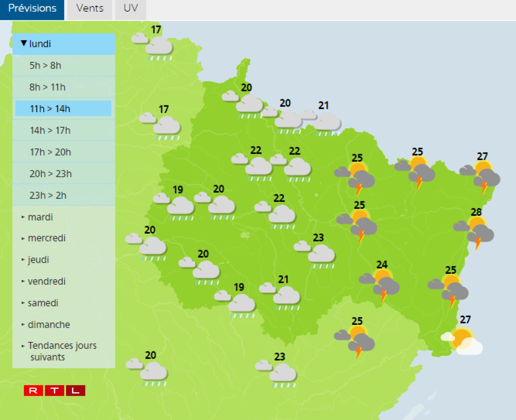Open the Prévisions tab
This screenshot has width=516, height=420.
click(x=32, y=9)
